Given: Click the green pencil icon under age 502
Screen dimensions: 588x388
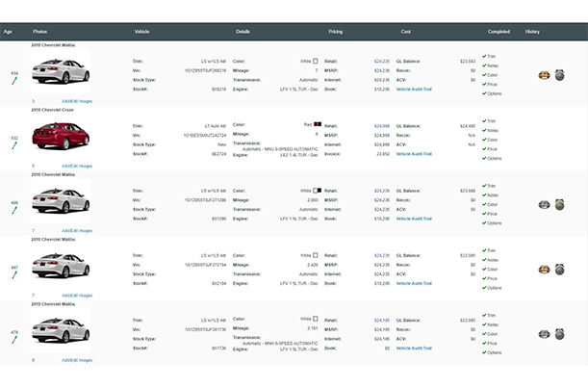Looking at the screenshot, I should tap(13, 147).
